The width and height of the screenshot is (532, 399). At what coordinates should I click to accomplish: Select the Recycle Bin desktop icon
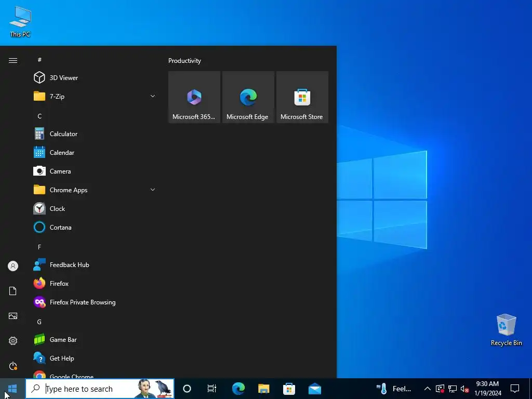coord(506,330)
